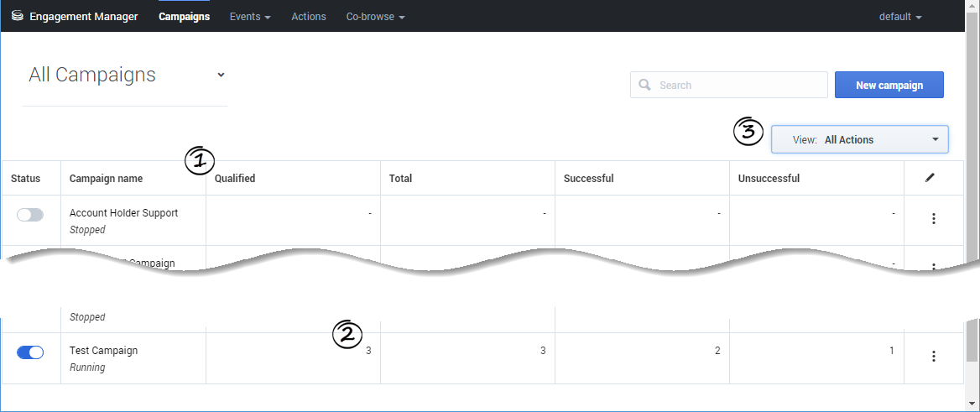Open the Co-browse menu

coord(375,17)
